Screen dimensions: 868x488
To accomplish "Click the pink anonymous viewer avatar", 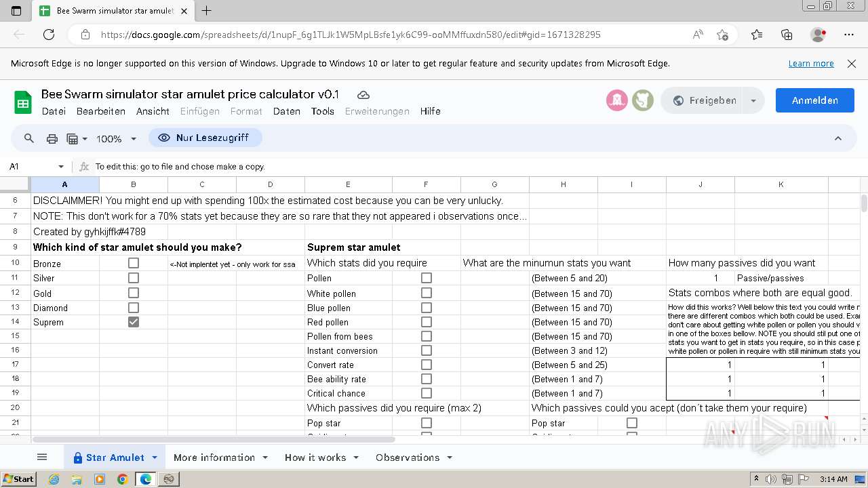I will (x=616, y=100).
